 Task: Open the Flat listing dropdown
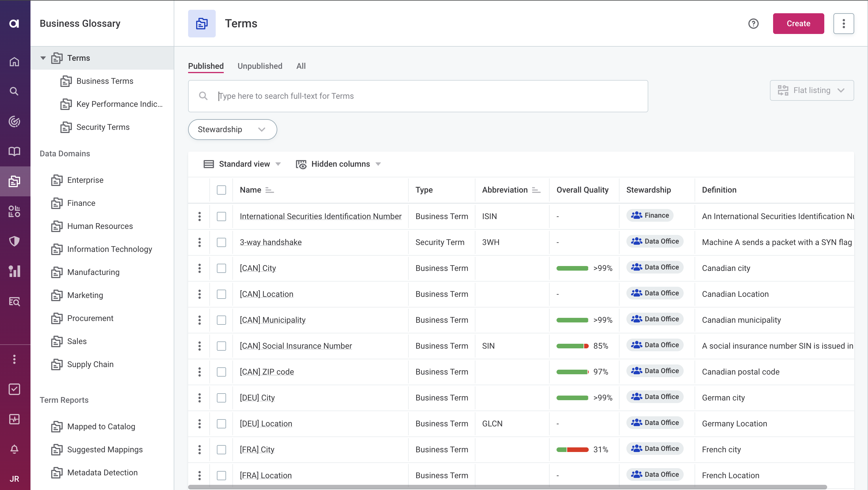point(811,90)
